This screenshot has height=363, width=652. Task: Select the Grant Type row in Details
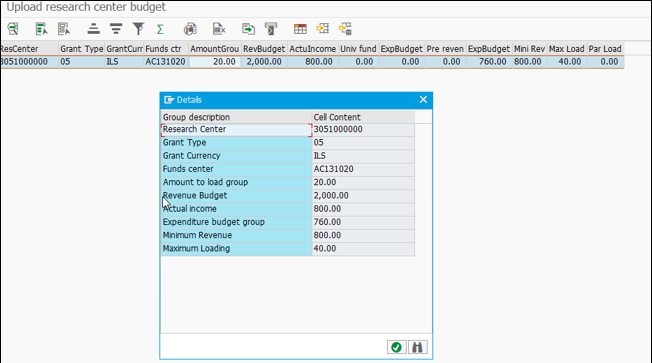pos(236,143)
